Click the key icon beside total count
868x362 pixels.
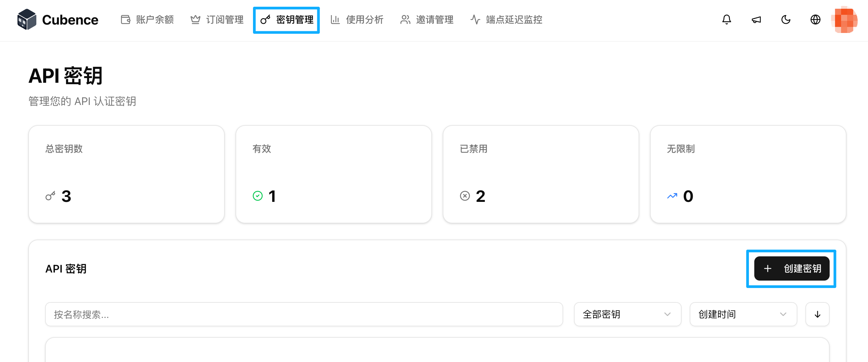50,196
